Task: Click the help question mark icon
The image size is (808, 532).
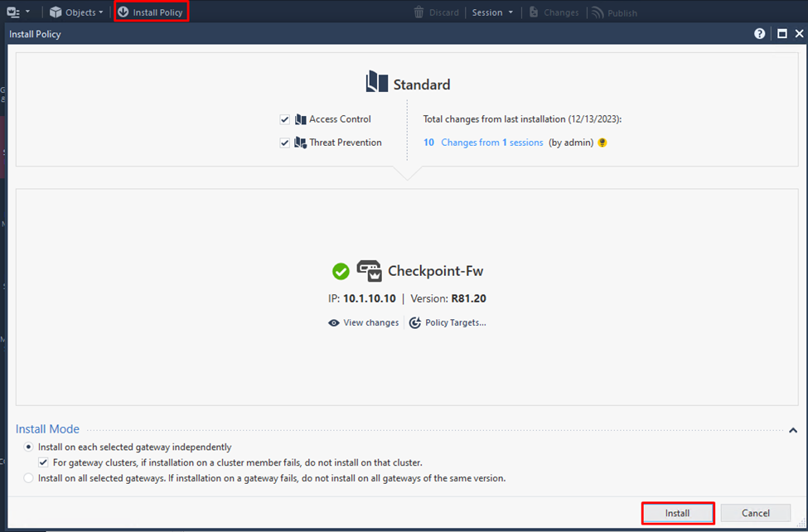Action: [x=760, y=34]
